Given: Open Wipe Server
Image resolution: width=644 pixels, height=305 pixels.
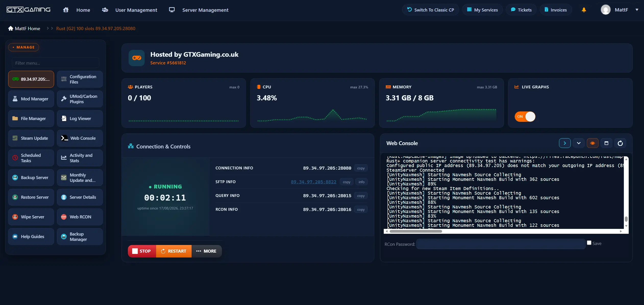Looking at the screenshot, I should point(31,217).
